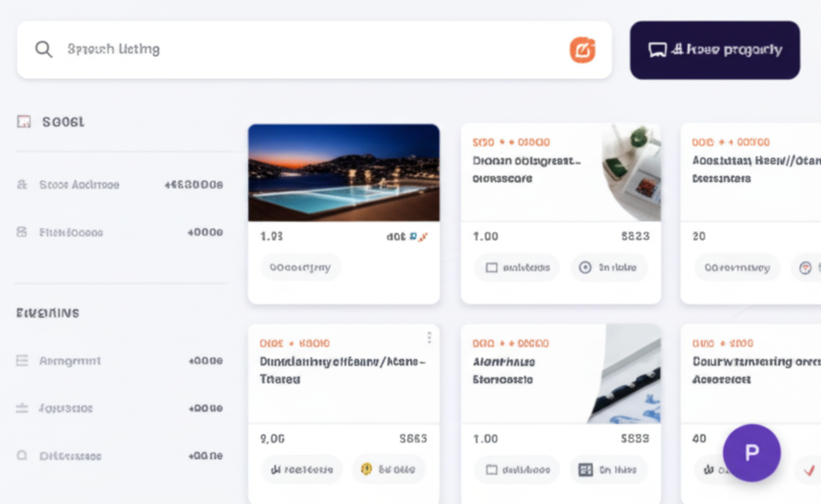This screenshot has width=821, height=504.
Task: Select the sidebar item with list-lines icon
Action: pyautogui.click(x=120, y=361)
